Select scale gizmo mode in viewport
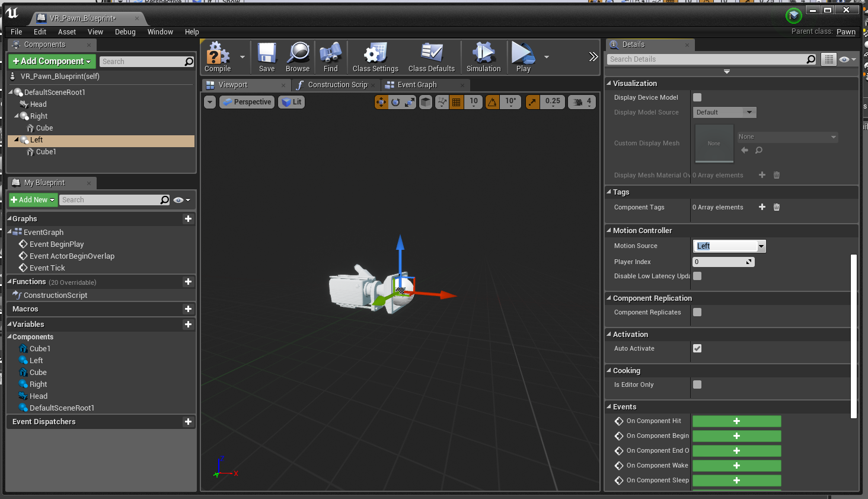868x499 pixels. tap(410, 102)
